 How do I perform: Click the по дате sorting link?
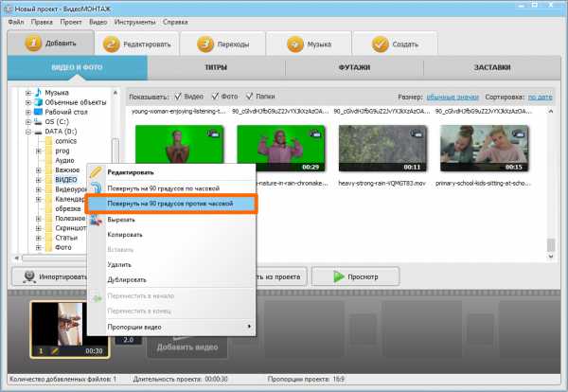point(540,96)
